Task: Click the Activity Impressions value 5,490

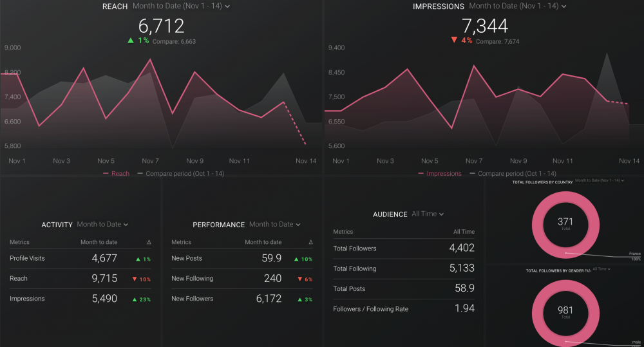Action: pos(104,299)
